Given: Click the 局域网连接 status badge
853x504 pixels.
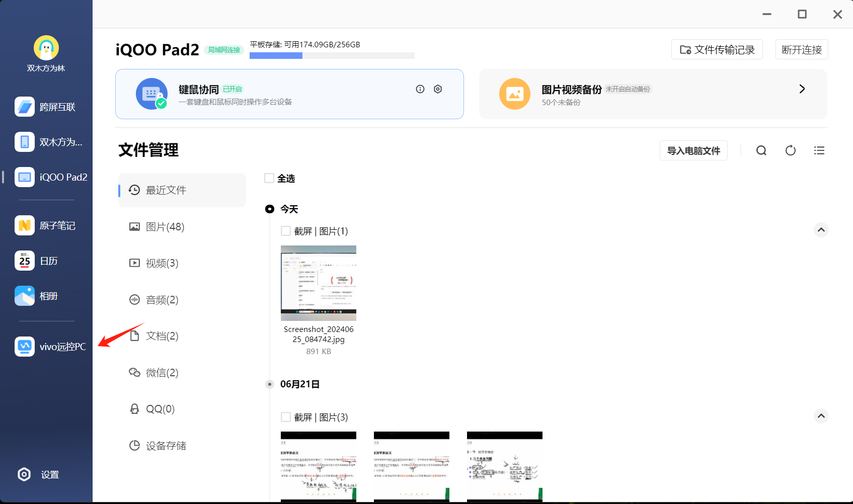Looking at the screenshot, I should (224, 50).
